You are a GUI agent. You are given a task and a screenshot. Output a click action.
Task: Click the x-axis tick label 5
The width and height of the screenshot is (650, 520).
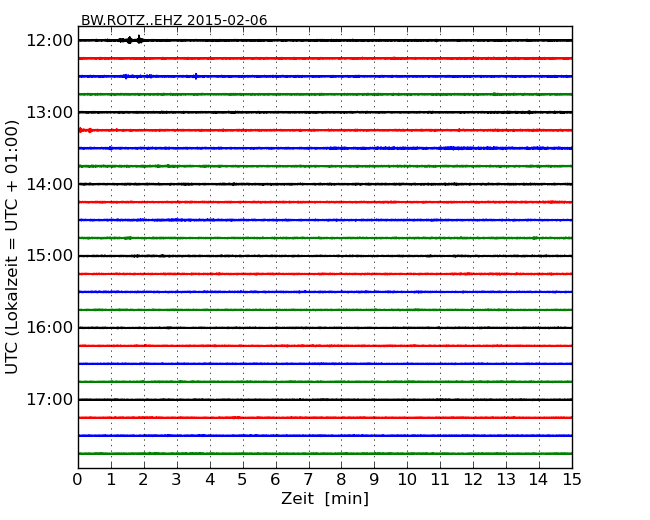pyautogui.click(x=243, y=480)
